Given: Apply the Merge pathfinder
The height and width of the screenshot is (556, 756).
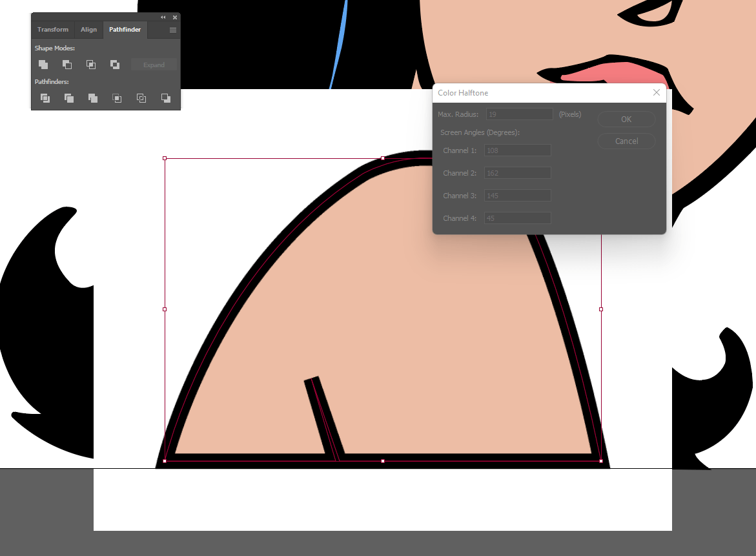Looking at the screenshot, I should pos(92,98).
